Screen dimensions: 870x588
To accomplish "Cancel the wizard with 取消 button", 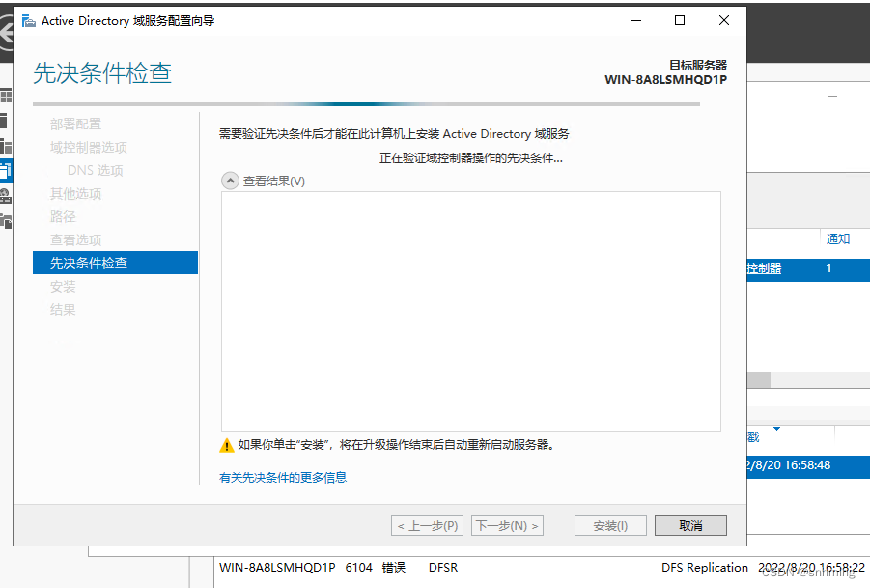I will click(690, 525).
